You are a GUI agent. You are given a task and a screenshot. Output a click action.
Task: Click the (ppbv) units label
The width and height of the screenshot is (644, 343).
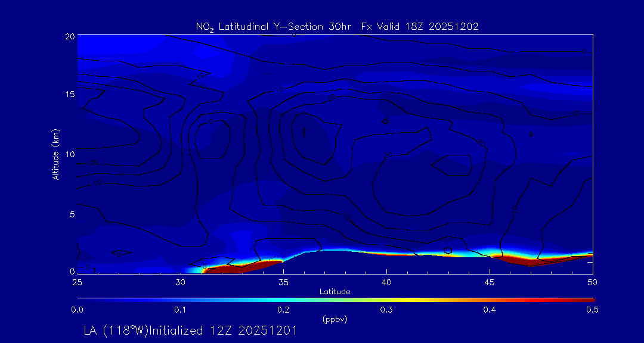tap(335, 319)
